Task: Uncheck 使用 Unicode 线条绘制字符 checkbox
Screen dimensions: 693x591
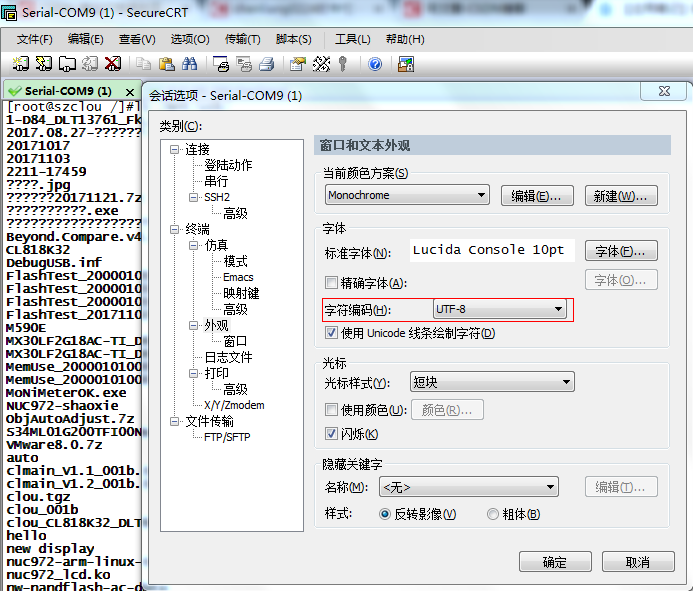Action: click(x=331, y=332)
